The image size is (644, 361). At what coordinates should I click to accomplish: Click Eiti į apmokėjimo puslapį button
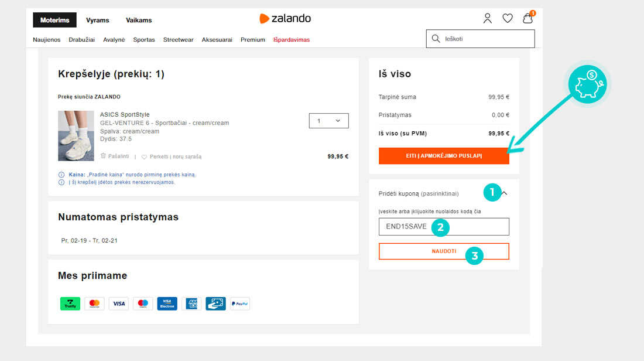point(444,156)
